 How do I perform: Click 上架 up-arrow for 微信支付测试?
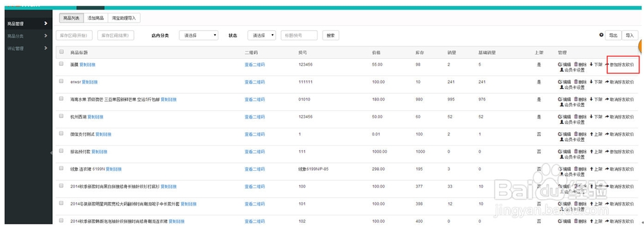click(x=591, y=134)
